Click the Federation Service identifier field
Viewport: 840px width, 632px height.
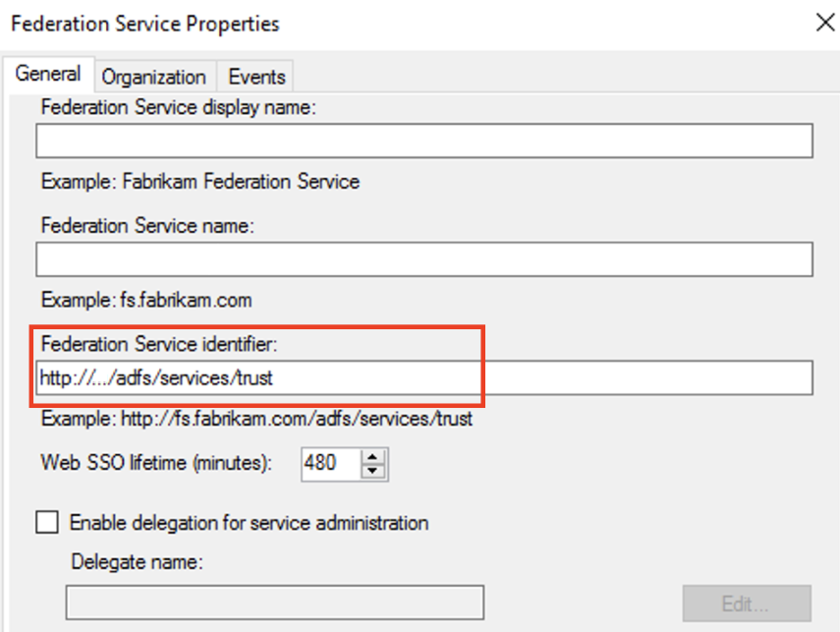click(x=424, y=377)
